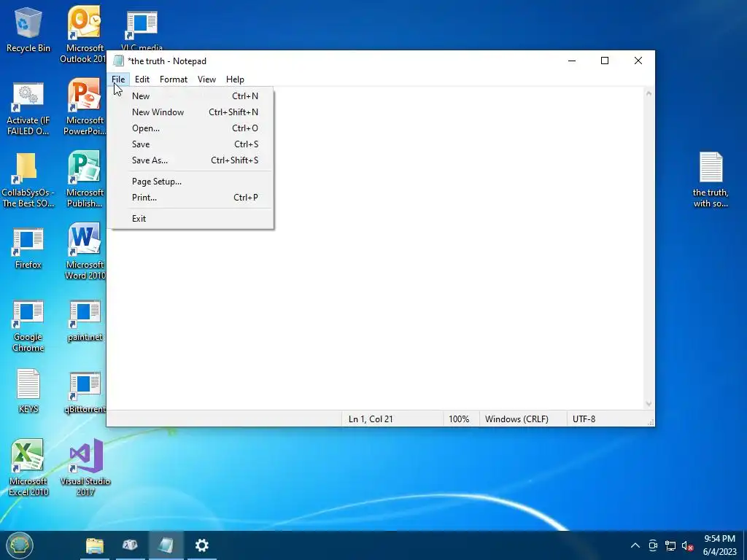This screenshot has height=560, width=747.
Task: Select Microsoft Word 2010 shortcut
Action: 85,251
